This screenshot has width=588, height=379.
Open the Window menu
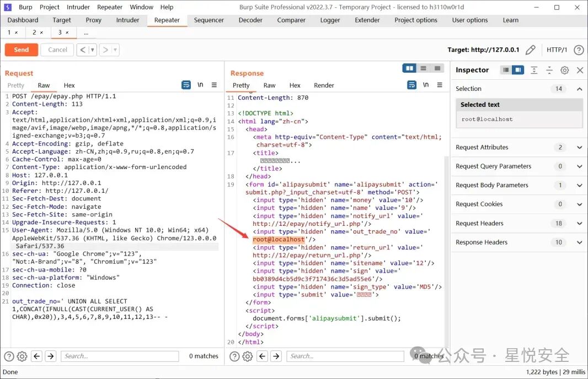coord(141,7)
